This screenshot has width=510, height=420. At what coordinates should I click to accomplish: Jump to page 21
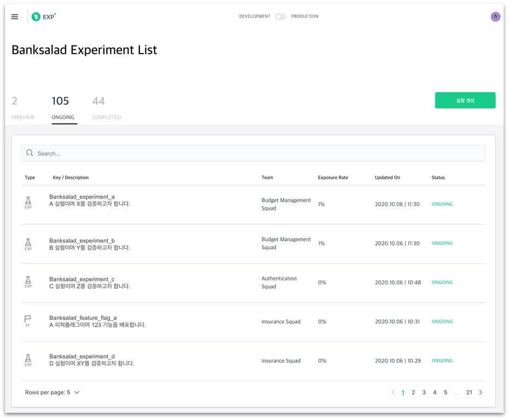click(469, 392)
